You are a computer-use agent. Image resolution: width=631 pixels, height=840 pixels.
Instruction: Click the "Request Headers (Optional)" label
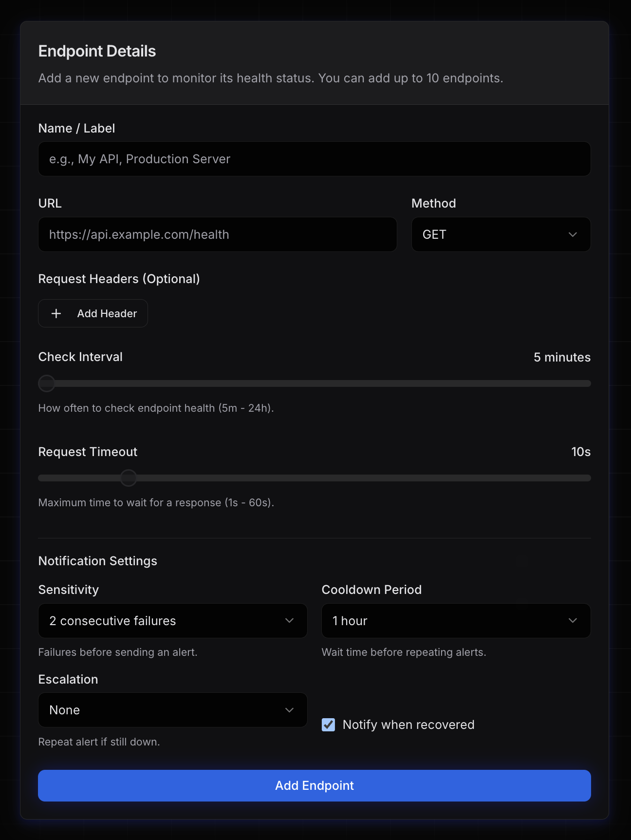[119, 279]
